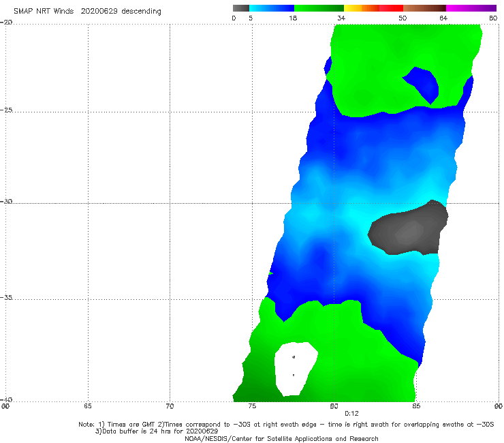Click the longitude axis label "90"
This screenshot has height=443, width=504.
pyautogui.click(x=499, y=406)
